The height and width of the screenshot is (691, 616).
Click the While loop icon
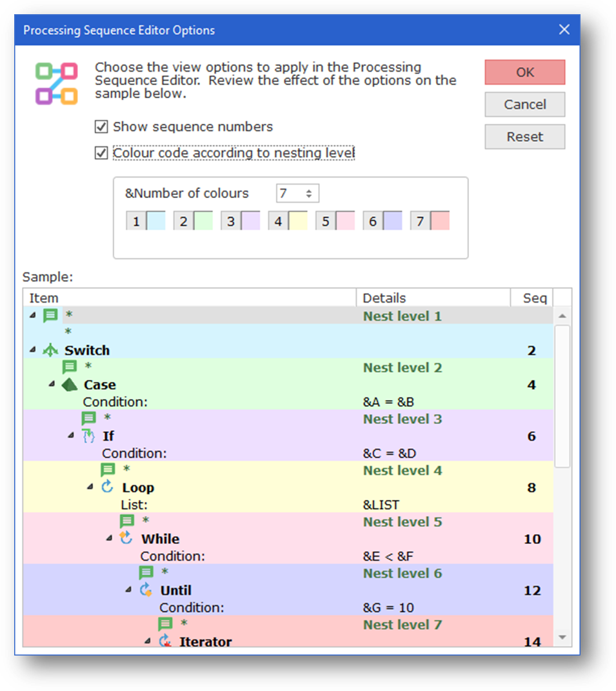(126, 538)
